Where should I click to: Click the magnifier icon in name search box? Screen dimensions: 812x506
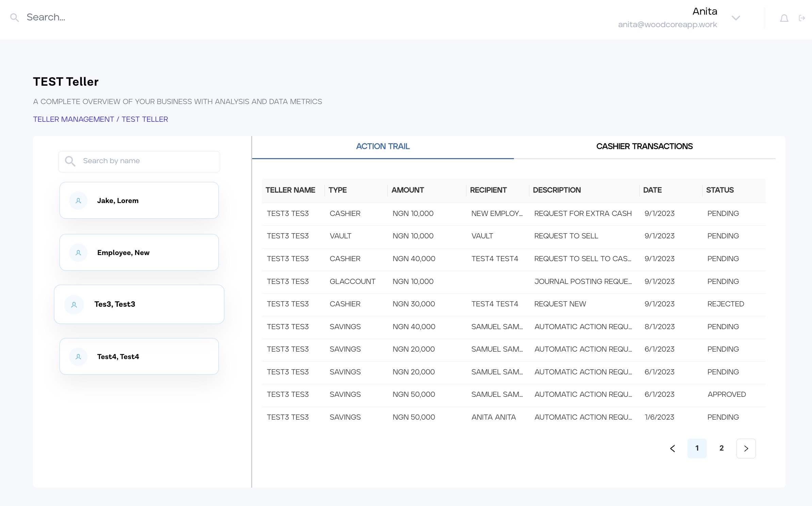[x=70, y=161]
